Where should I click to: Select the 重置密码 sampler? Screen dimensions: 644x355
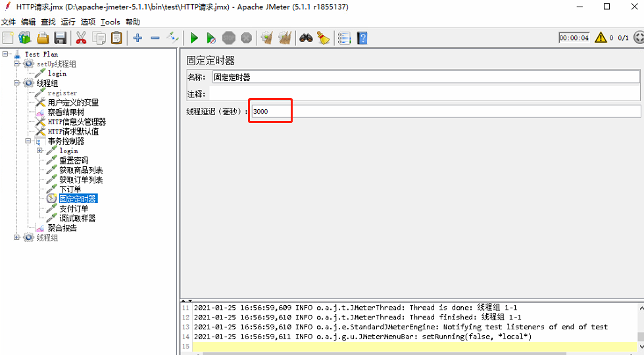tap(74, 160)
